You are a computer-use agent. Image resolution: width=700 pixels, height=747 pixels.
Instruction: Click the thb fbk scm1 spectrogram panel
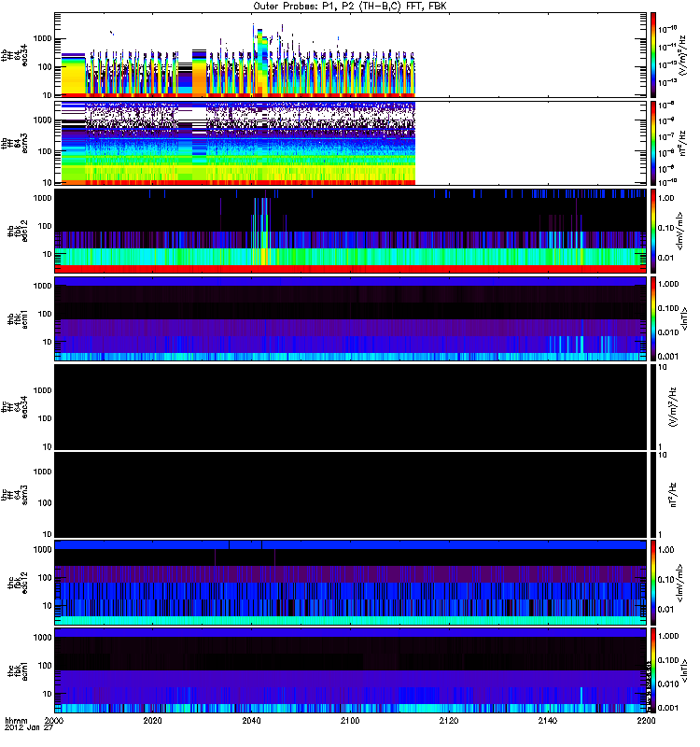click(x=350, y=317)
